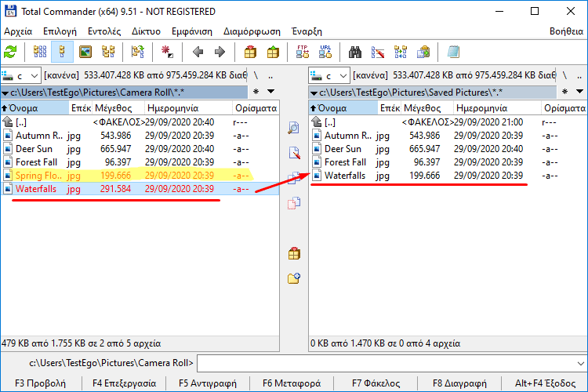
Task: Click the move files icon in middle bar
Action: pos(294,203)
